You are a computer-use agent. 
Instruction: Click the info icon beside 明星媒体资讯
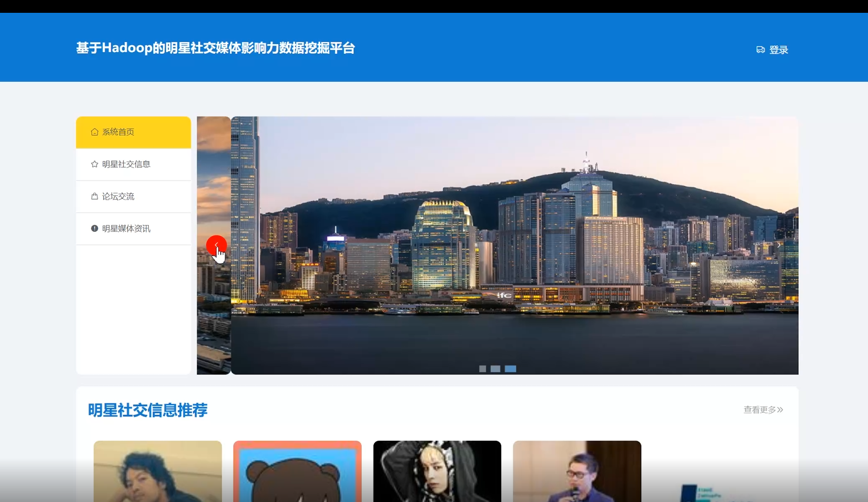(94, 228)
